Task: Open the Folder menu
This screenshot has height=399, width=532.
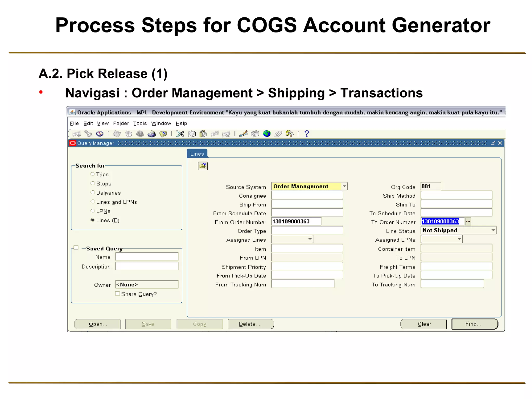Action: tap(121, 123)
